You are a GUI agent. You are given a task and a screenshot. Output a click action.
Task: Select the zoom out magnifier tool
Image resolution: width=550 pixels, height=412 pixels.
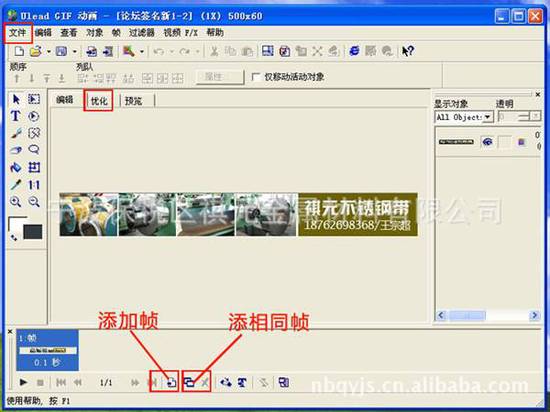pos(34,201)
